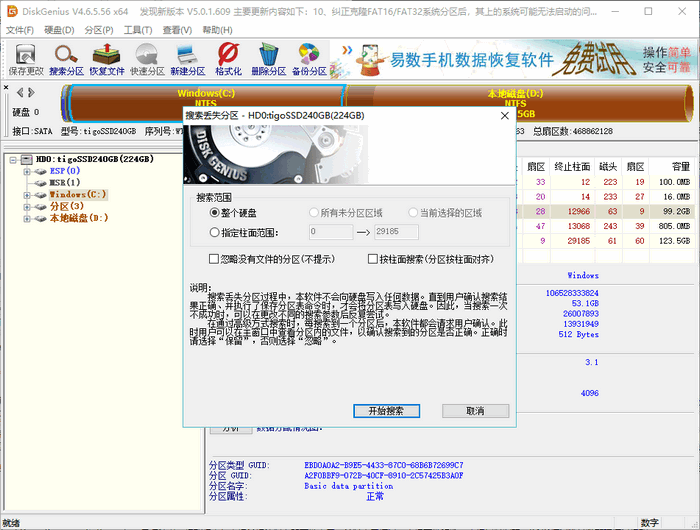Click the 搜索分区 (Search Partition) toolbar icon
700x530 pixels.
(x=67, y=59)
